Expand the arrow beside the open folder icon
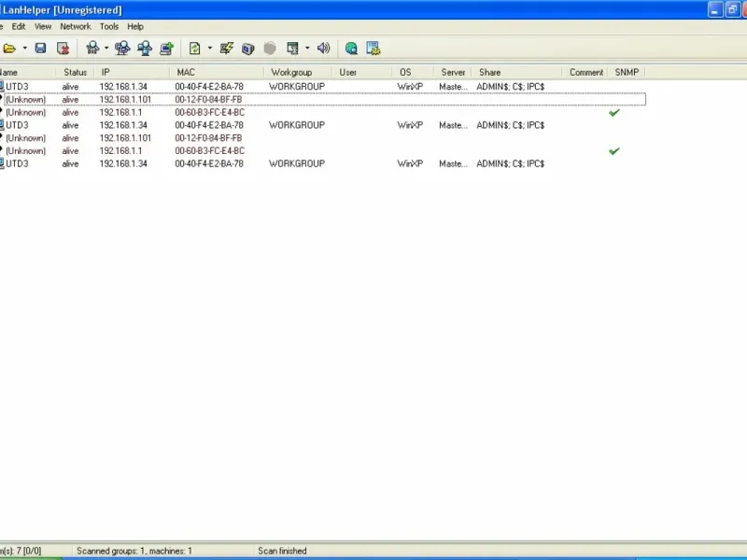747x560 pixels. [x=25, y=49]
